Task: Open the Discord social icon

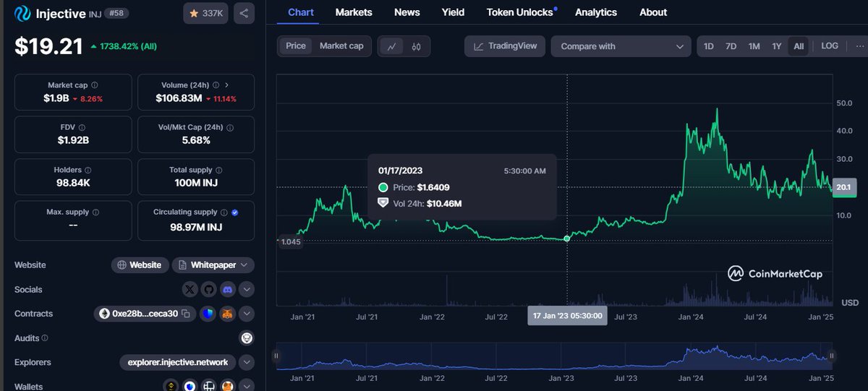Action: pyautogui.click(x=228, y=290)
